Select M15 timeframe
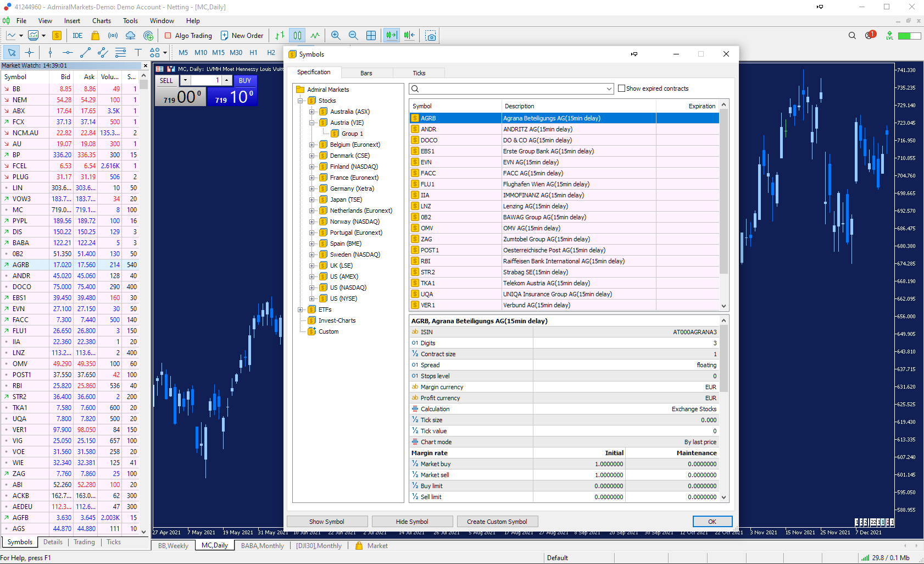924x564 pixels. click(219, 53)
